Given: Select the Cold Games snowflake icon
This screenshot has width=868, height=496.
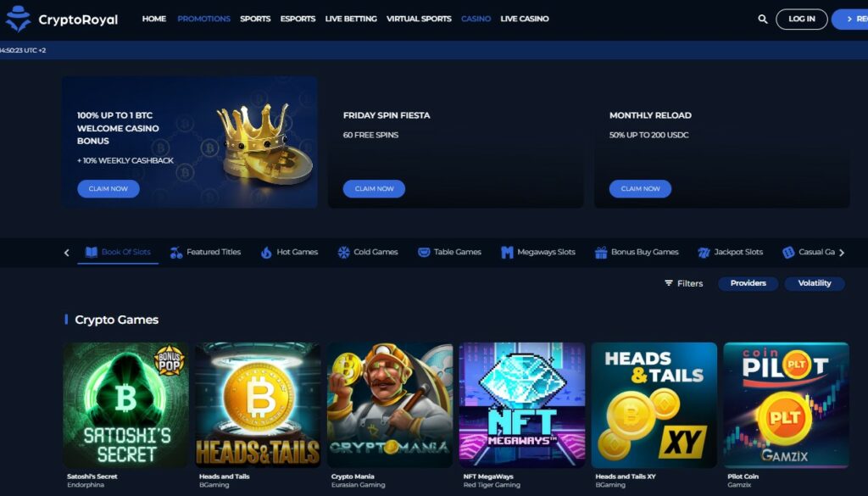Looking at the screenshot, I should 344,253.
